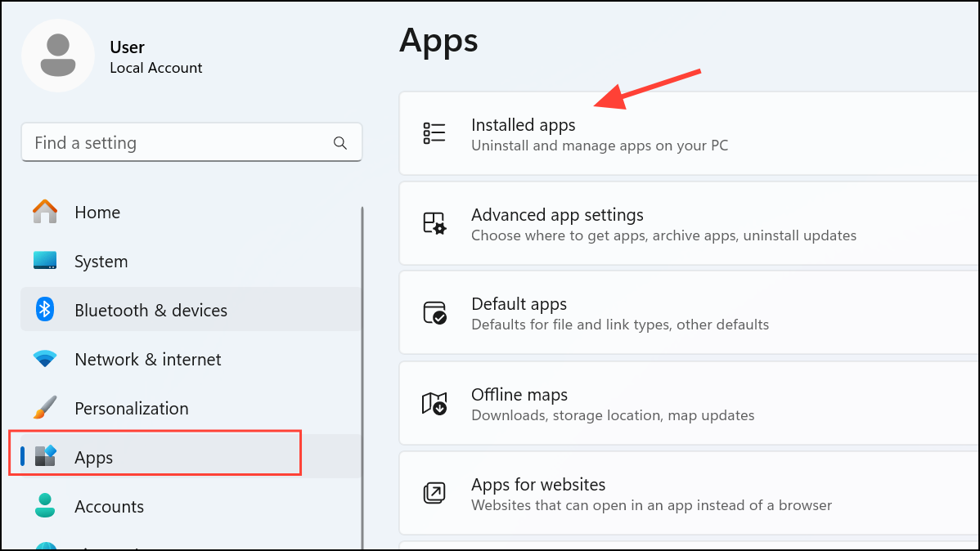
Task: Click the Apps for websites icon
Action: coord(434,493)
